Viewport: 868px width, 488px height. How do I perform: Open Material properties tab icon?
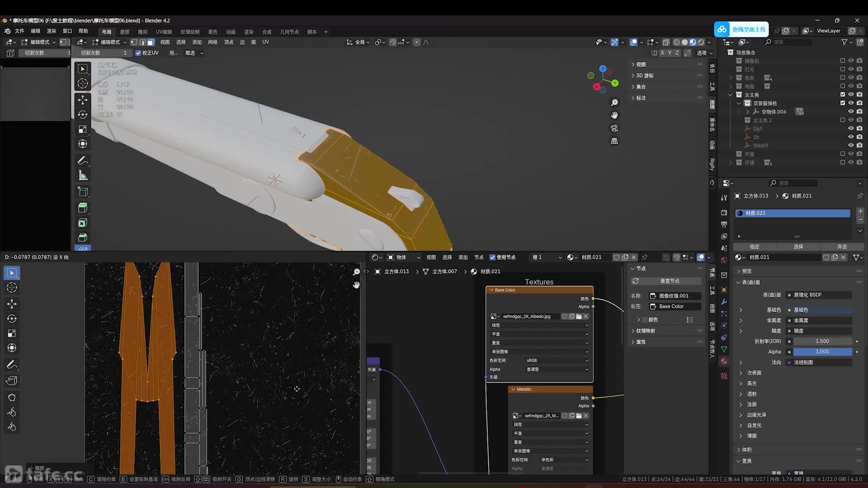[724, 361]
